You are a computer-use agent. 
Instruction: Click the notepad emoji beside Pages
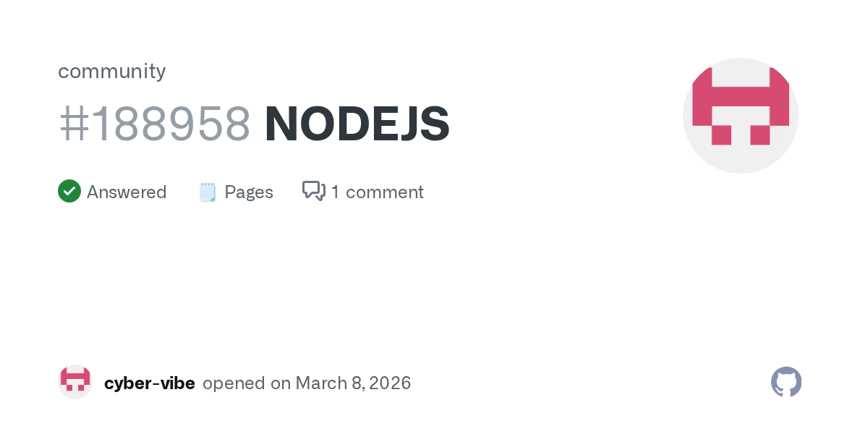click(x=208, y=192)
